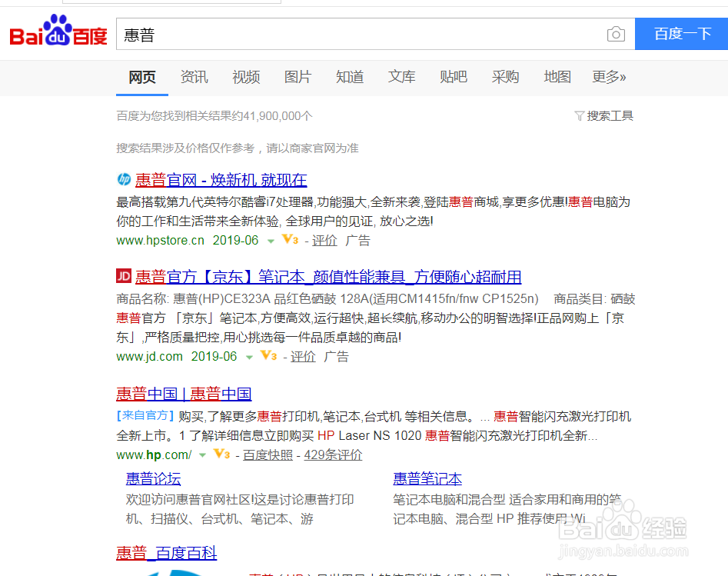This screenshot has height=576, width=728.
Task: Switch to the 文库 tab
Action: tap(402, 77)
